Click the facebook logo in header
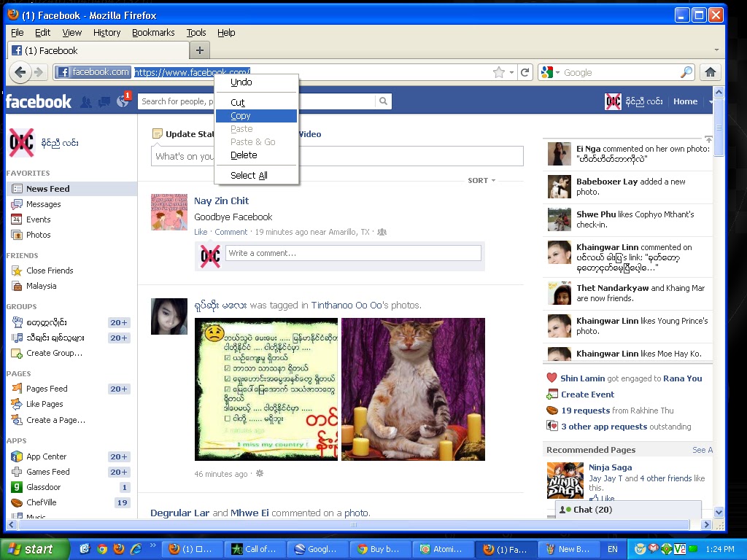This screenshot has height=560, width=747. click(x=39, y=101)
